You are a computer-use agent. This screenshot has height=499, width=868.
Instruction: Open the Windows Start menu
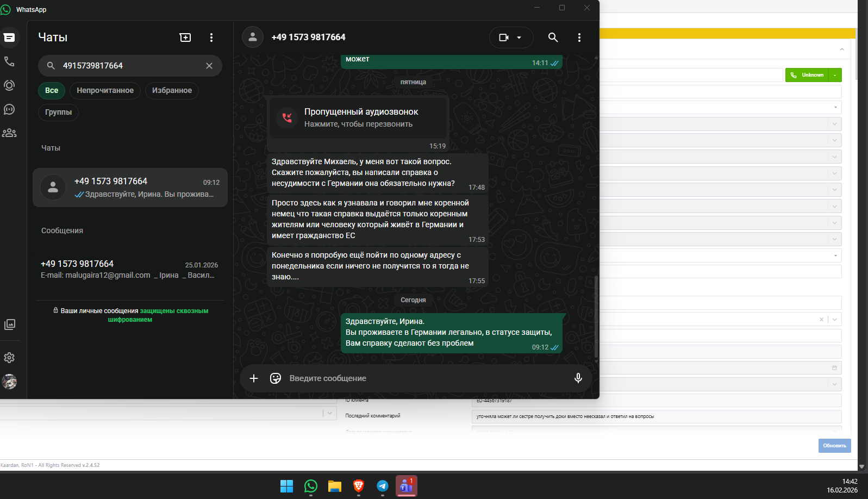click(x=286, y=486)
